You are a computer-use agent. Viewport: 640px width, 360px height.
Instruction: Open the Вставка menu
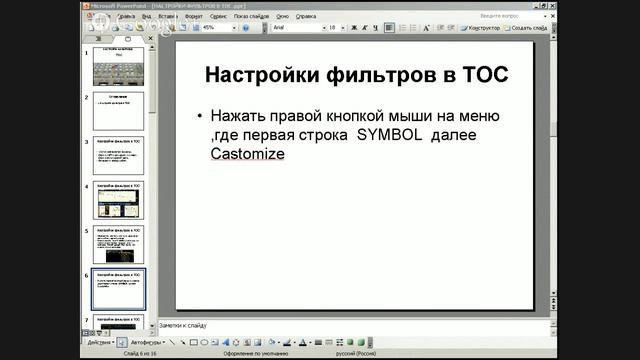click(168, 16)
